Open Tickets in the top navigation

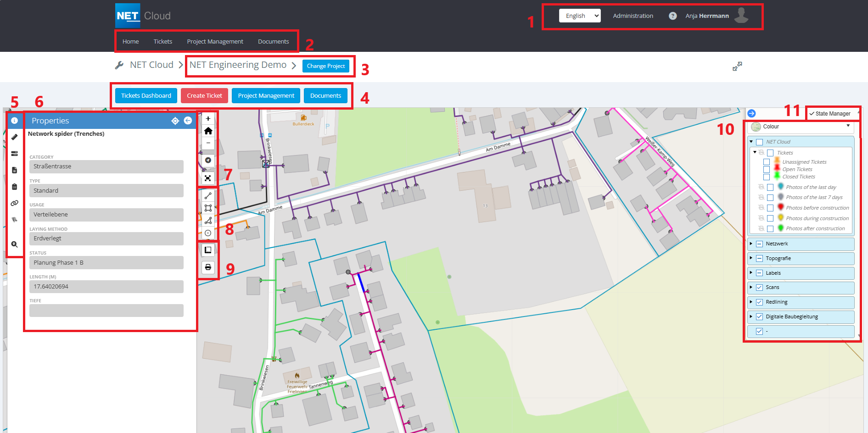162,41
